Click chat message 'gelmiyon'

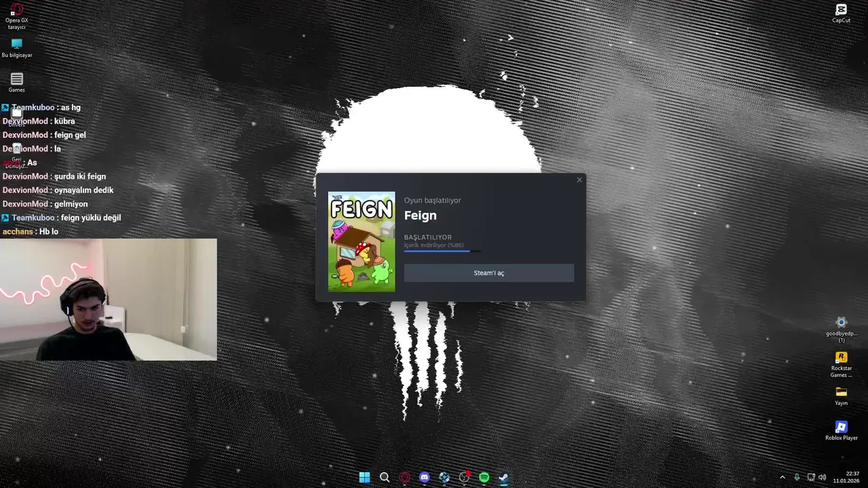[71, 204]
